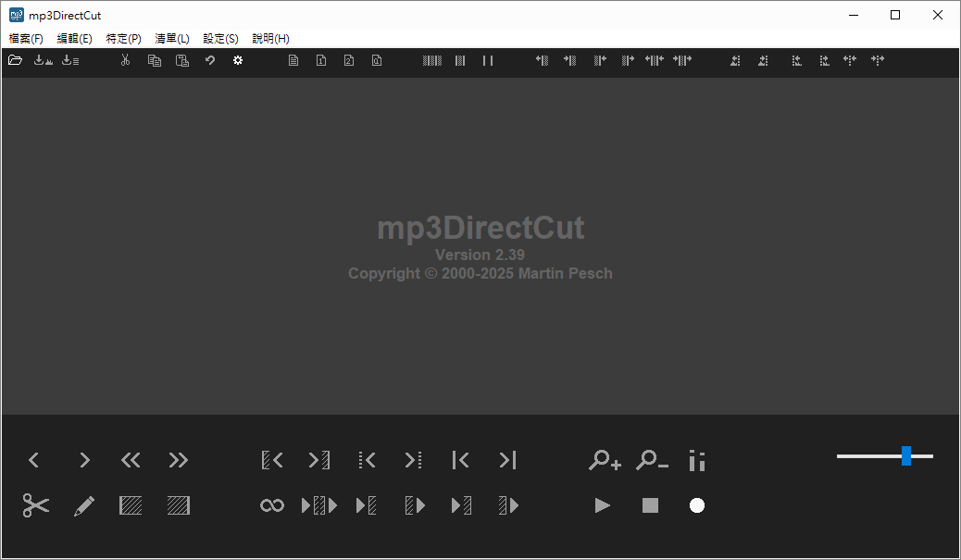Click the large scissors cut button
961x560 pixels.
point(35,505)
